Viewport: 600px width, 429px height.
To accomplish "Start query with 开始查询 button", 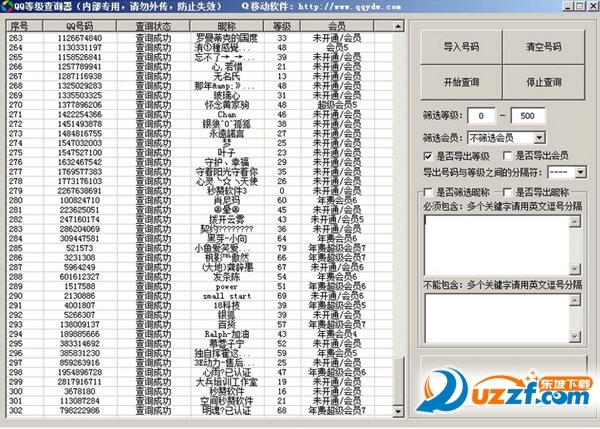I will coord(461,82).
